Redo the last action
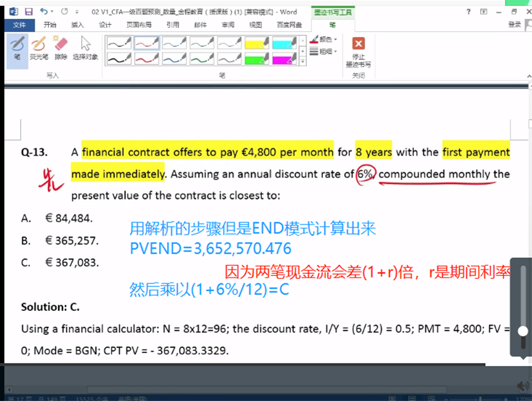This screenshot has width=532, height=401. click(64, 12)
